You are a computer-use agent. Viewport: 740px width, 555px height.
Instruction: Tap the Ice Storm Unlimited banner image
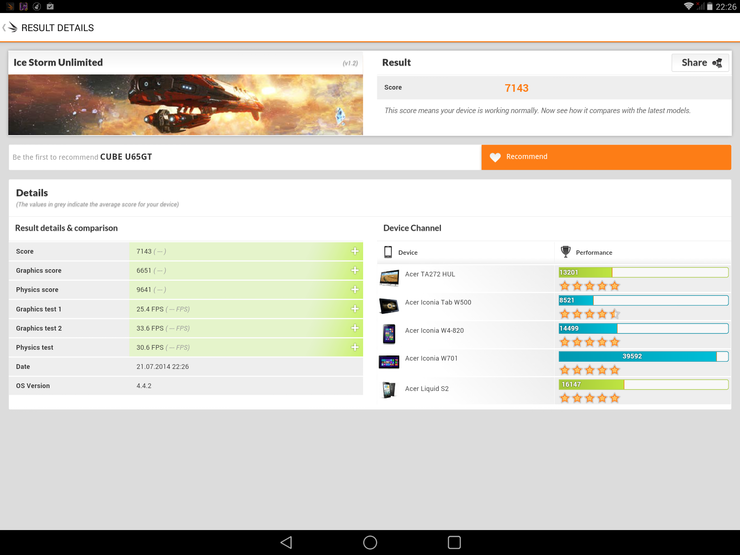tap(185, 105)
